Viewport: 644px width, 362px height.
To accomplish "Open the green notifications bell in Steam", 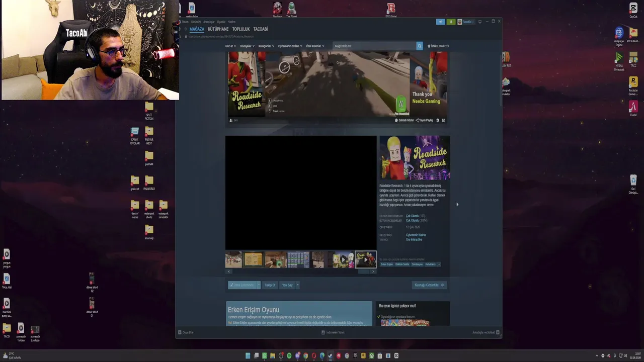I will pos(451,22).
